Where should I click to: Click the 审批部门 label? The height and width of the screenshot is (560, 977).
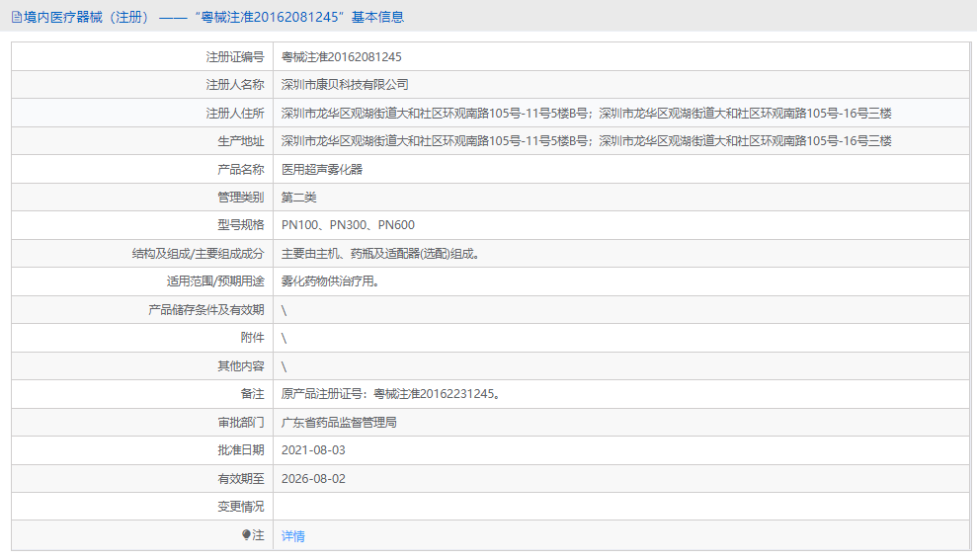coord(240,423)
